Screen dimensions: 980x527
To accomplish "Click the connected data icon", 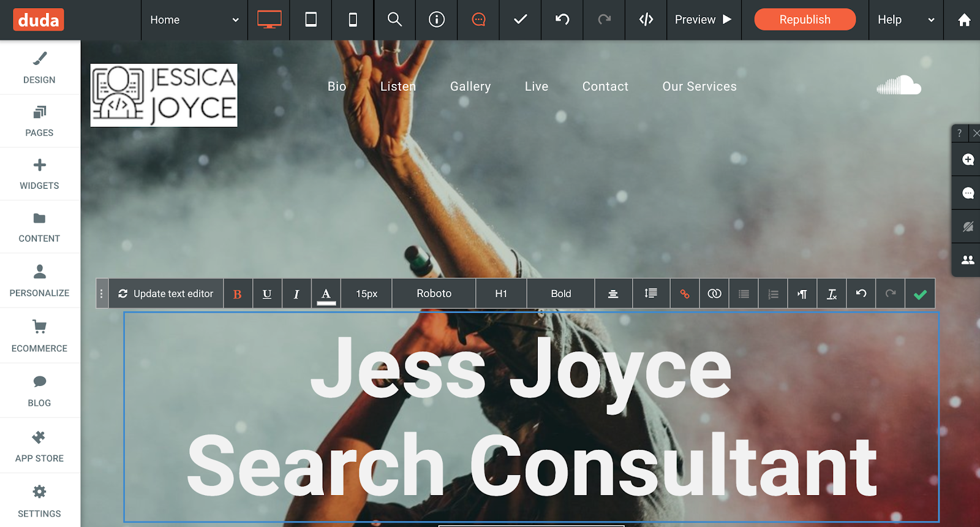I will 714,294.
